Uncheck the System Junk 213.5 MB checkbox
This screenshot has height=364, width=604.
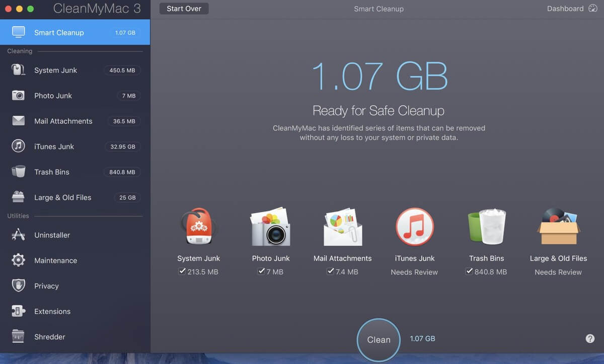pos(182,271)
